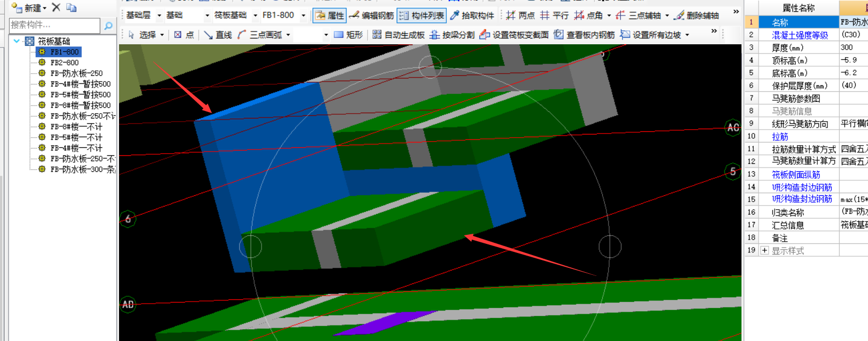
Task: Click the 平行 parallel axis tool
Action: pyautogui.click(x=555, y=15)
